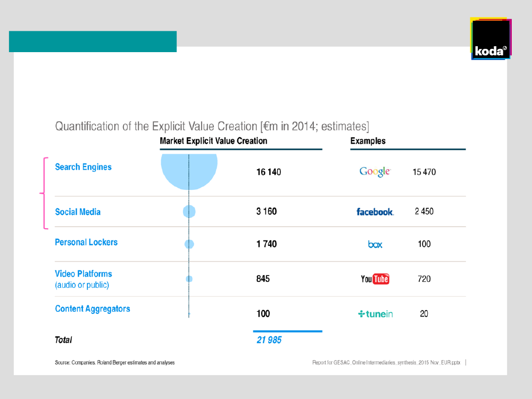Click the Box logo

pyautogui.click(x=375, y=245)
